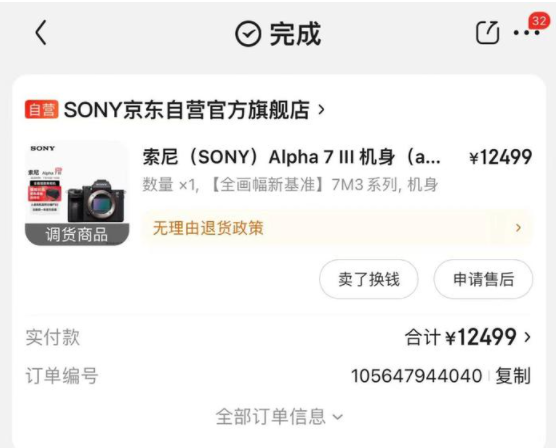Tap the 完成 checkmark circle icon

(248, 34)
